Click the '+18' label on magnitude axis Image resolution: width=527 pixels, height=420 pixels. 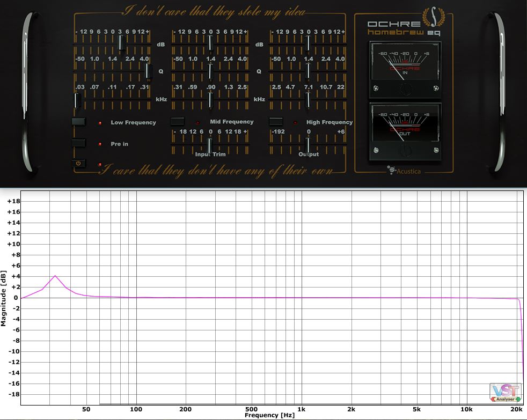point(14,201)
